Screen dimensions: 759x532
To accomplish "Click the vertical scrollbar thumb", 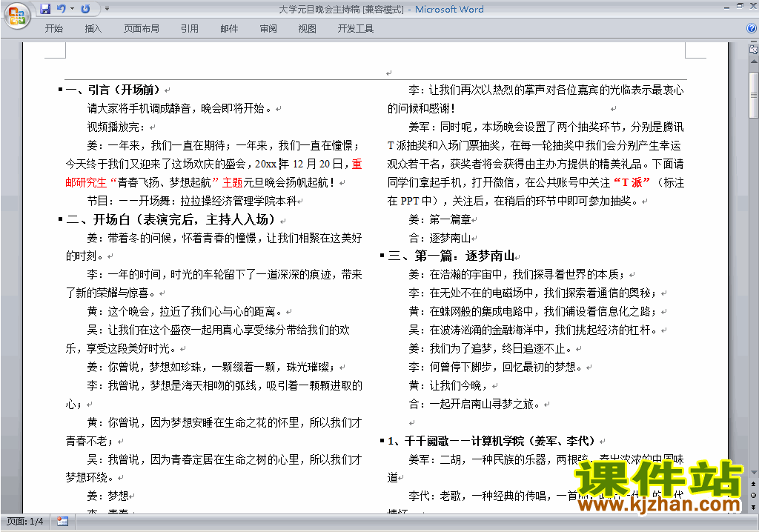I will [754, 95].
